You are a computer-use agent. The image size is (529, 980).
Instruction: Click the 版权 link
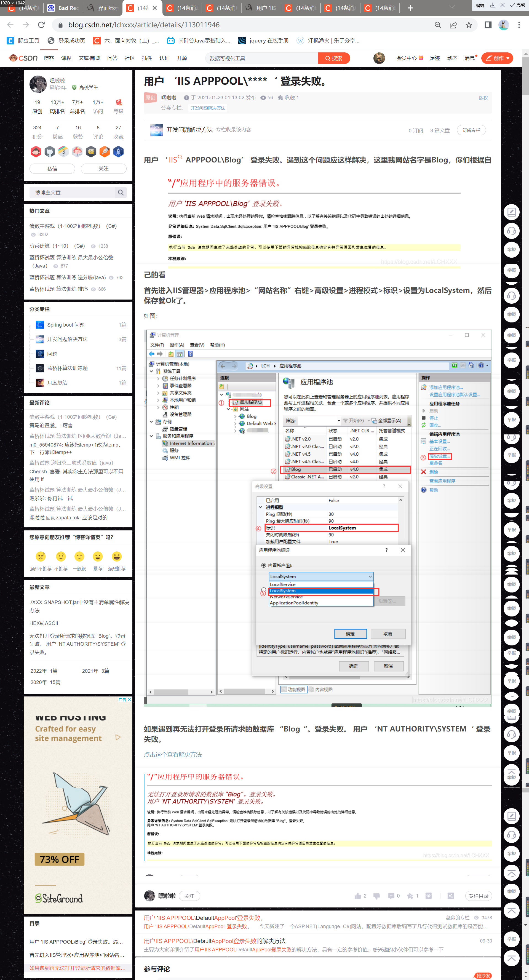pyautogui.click(x=483, y=98)
